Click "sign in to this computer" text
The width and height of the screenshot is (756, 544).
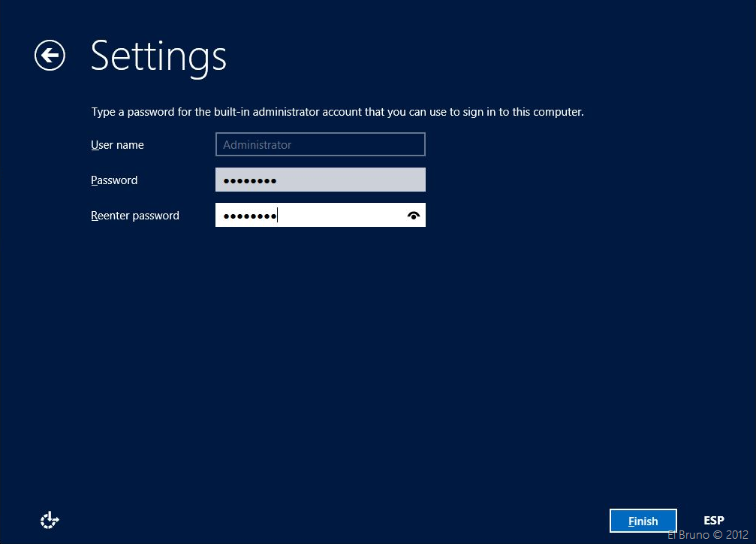click(524, 112)
